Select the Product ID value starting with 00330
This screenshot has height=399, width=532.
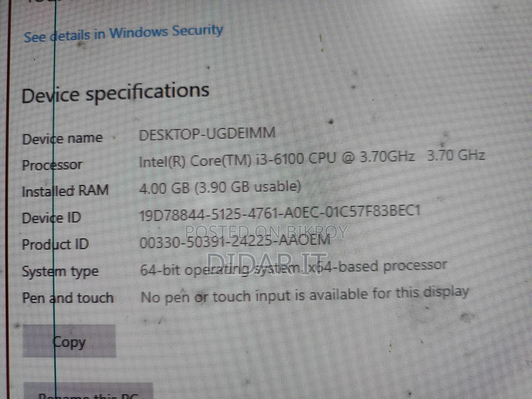[235, 241]
